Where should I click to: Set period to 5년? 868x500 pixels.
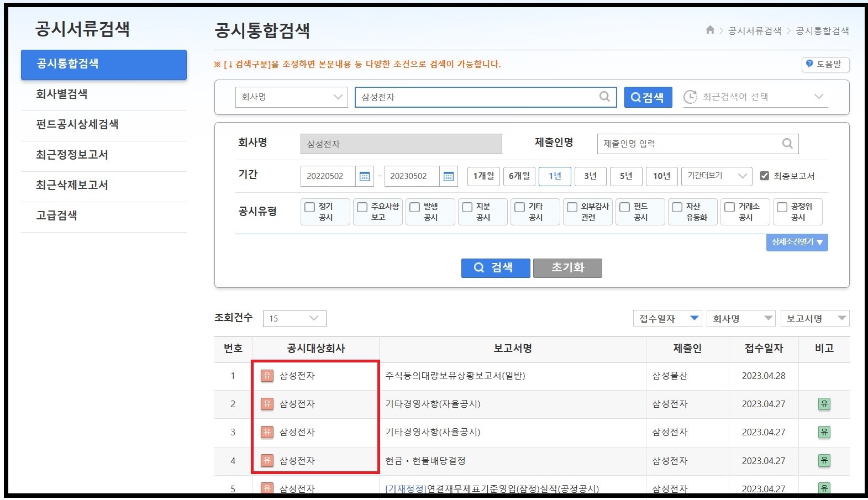coord(626,176)
